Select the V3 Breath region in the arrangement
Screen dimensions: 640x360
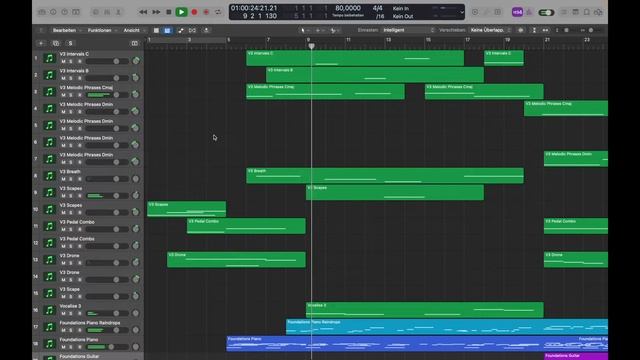point(385,176)
